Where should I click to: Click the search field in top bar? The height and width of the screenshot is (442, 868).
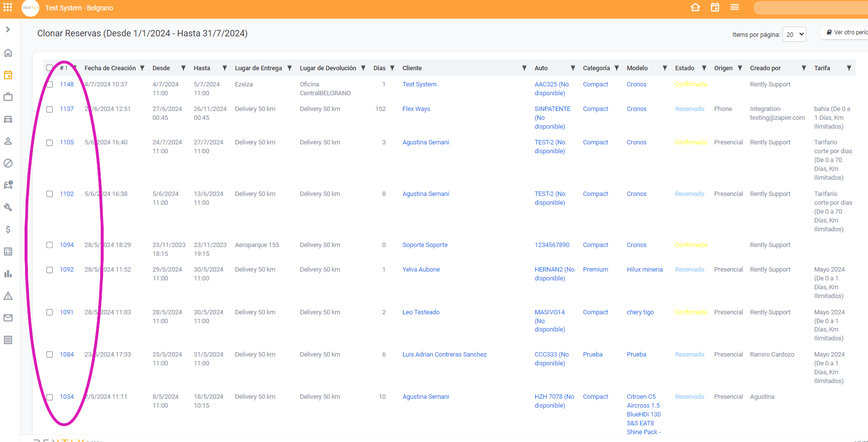(x=811, y=8)
